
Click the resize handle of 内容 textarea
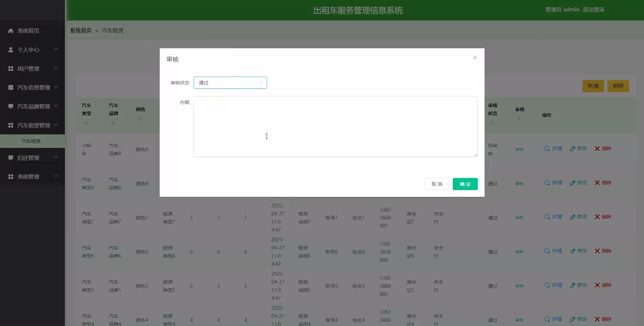click(475, 155)
